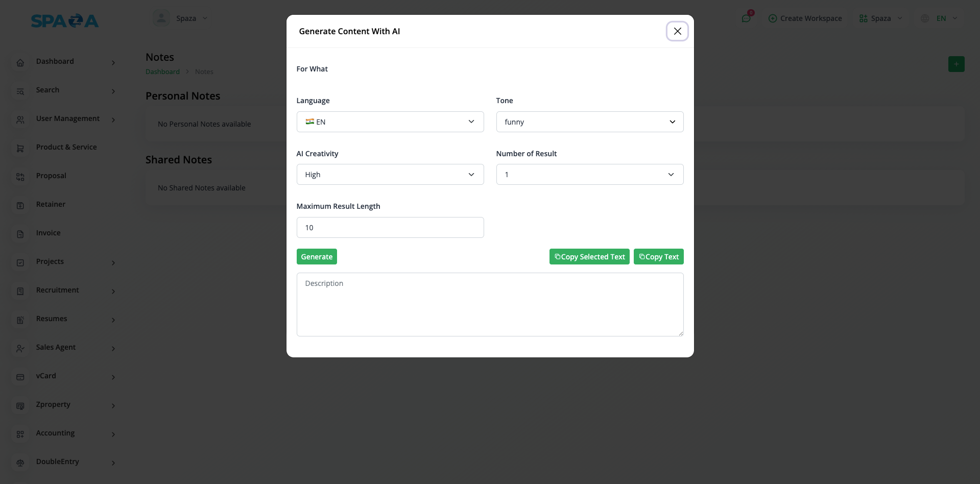The height and width of the screenshot is (484, 980).
Task: Open the chat messages notification icon
Action: (746, 18)
